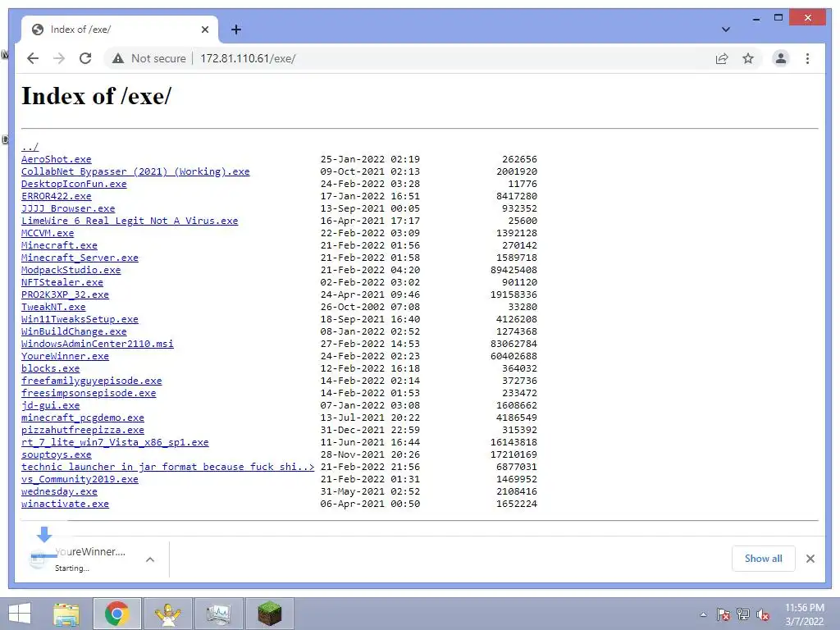Open download options chevron for YoureWinner
The height and width of the screenshot is (630, 840).
150,559
